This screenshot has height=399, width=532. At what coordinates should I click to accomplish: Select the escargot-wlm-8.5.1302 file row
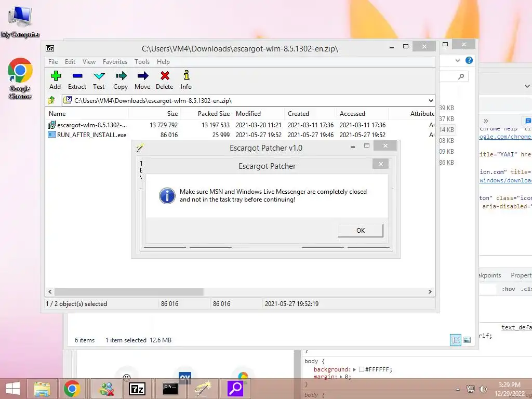(240, 125)
